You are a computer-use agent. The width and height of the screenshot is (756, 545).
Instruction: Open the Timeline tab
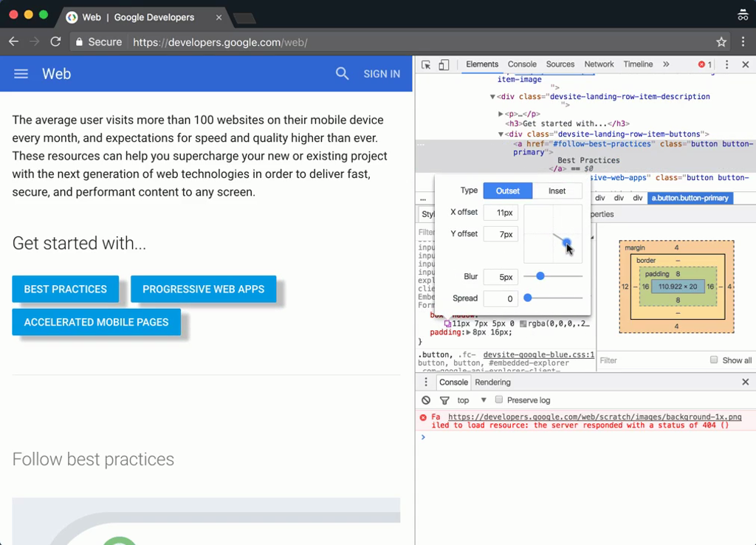(638, 64)
